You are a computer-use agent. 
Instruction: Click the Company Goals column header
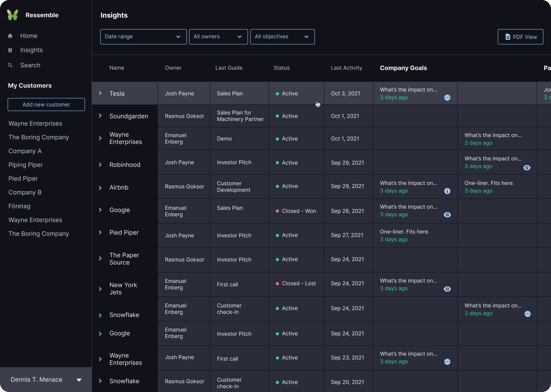403,68
